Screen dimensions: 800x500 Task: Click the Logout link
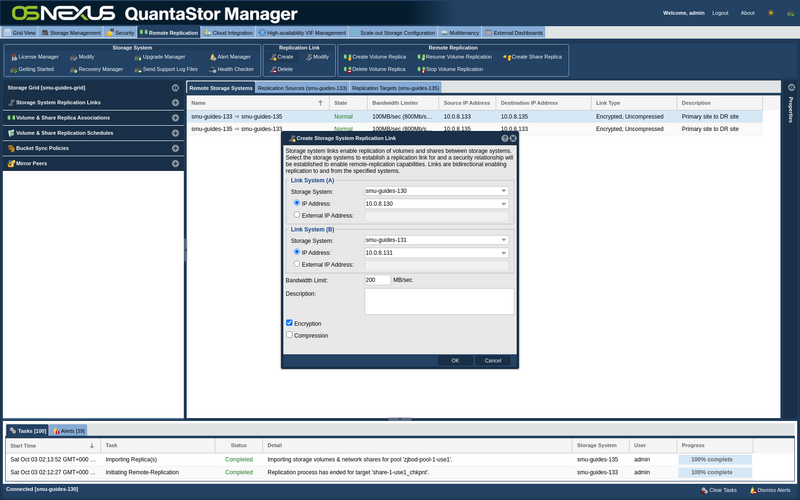pos(720,13)
